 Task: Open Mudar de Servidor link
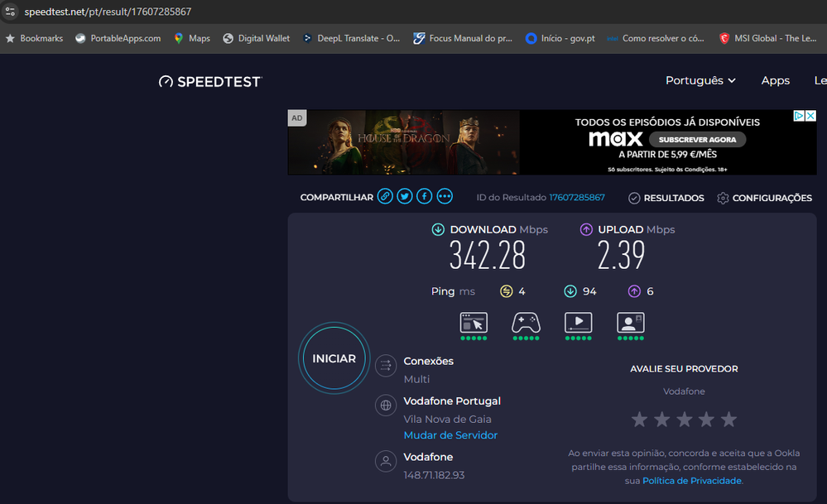450,434
